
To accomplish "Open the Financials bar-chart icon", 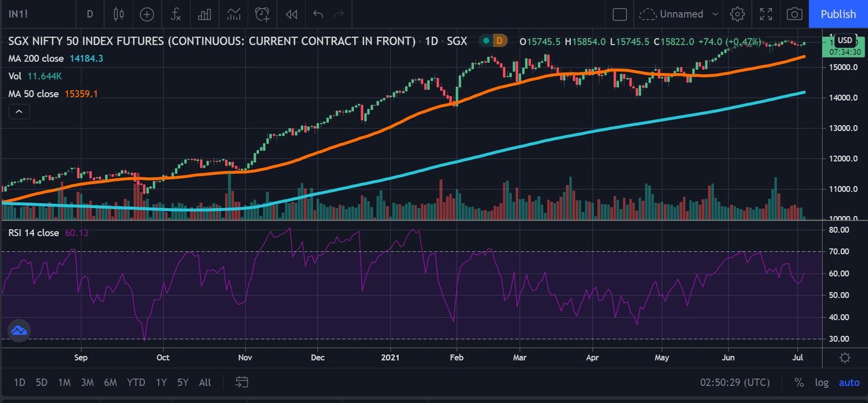I will point(204,14).
